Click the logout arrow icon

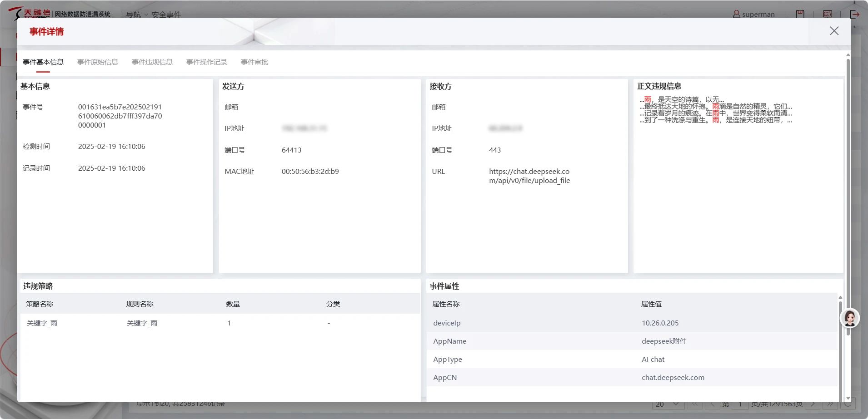click(x=854, y=14)
